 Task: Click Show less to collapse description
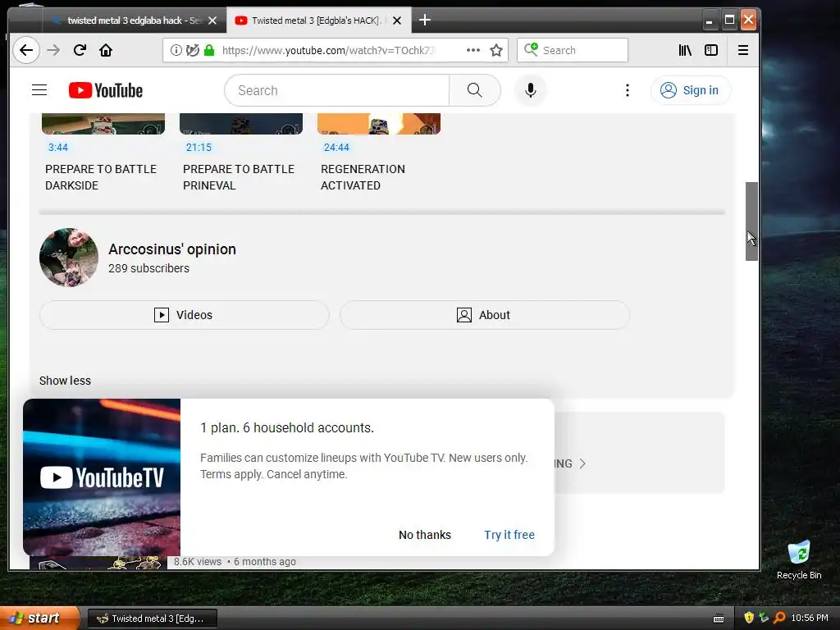click(x=65, y=381)
